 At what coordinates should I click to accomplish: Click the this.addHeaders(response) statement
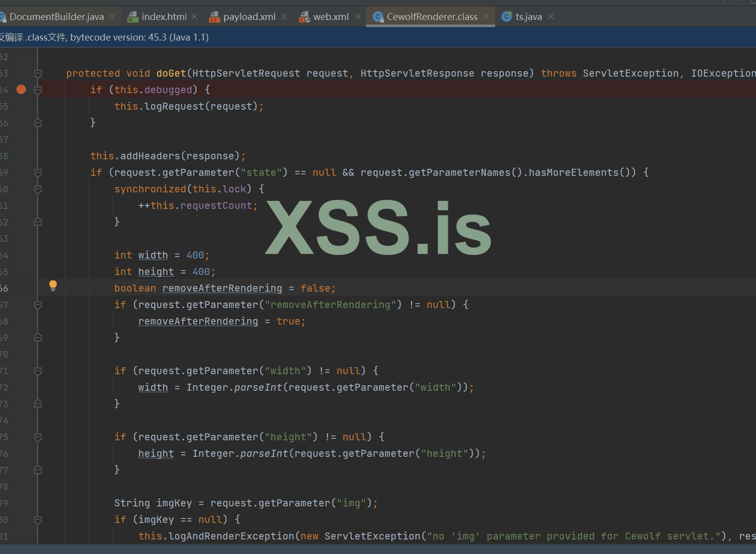click(168, 156)
